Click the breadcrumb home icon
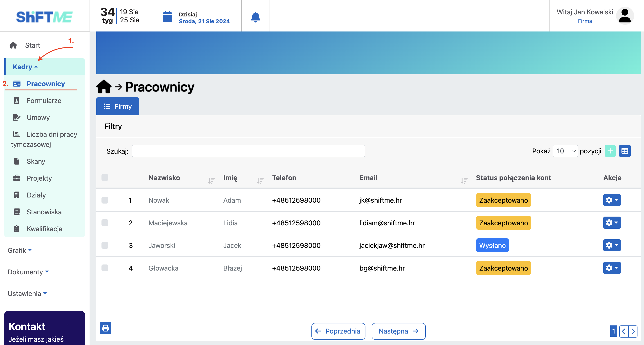Viewport: 644px width, 345px height. (104, 86)
